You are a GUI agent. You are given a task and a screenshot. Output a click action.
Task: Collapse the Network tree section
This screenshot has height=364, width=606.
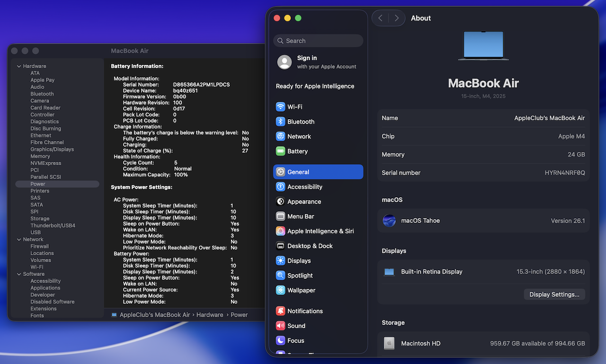(x=19, y=240)
